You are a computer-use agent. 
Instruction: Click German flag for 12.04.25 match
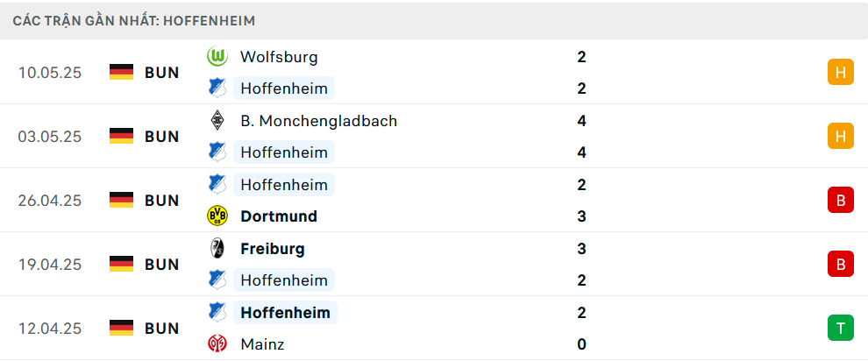121,329
